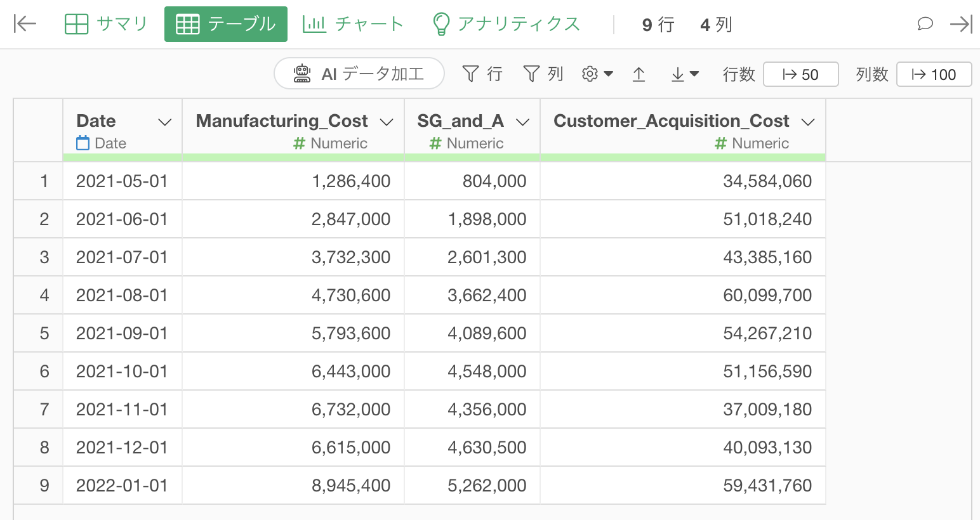
Task: Select Manufacturing_Cost value 1,286,400
Action: click(293, 181)
